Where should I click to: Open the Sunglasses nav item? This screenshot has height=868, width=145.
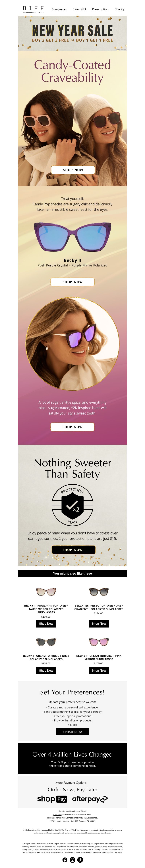(59, 9)
